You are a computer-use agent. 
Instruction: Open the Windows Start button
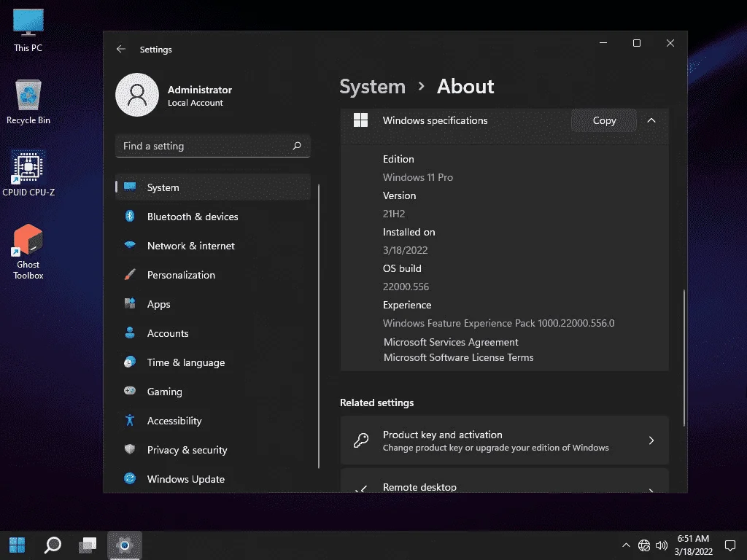18,545
